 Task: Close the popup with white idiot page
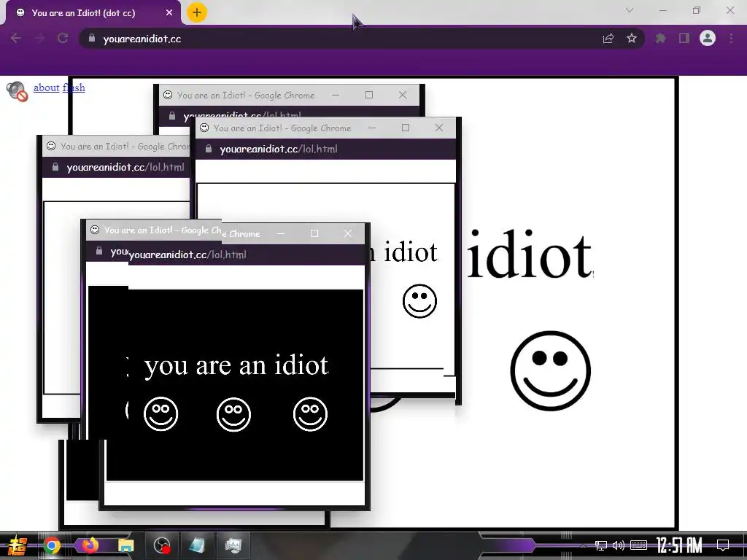tap(438, 128)
